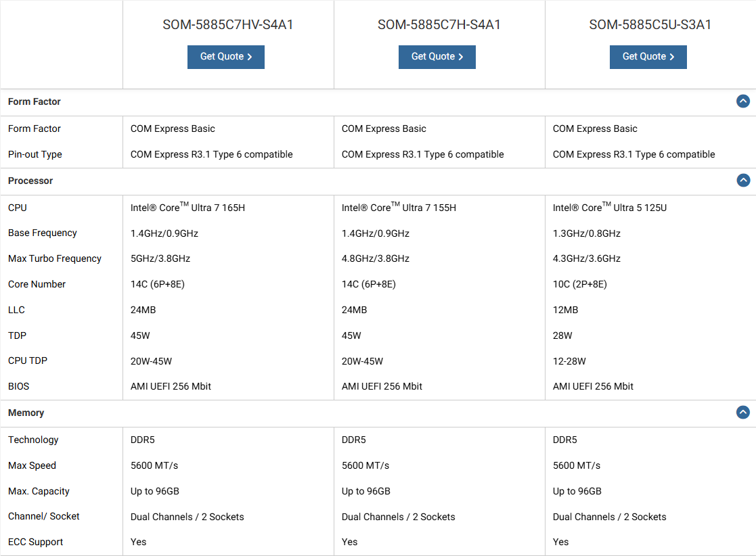
Task: Click the Pin-out Type row label
Action: (x=35, y=154)
